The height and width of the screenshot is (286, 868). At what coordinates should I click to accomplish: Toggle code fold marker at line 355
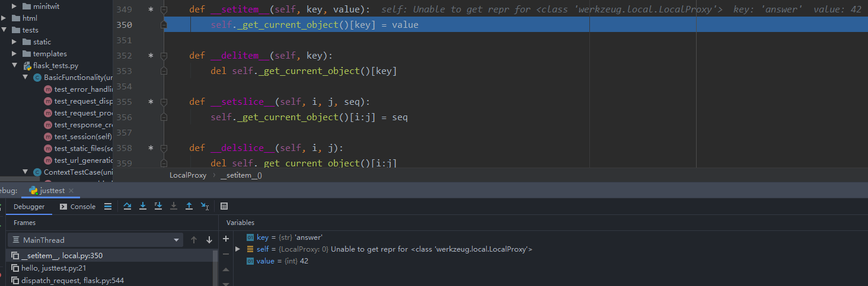[x=164, y=102]
